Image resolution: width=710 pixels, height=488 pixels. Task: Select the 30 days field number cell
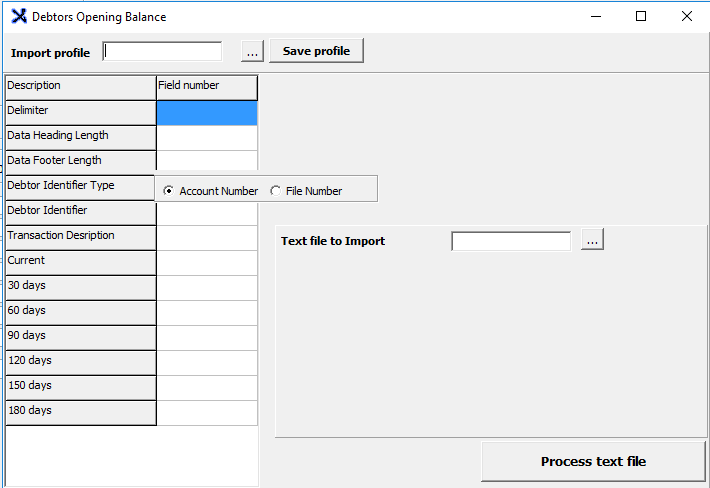207,288
